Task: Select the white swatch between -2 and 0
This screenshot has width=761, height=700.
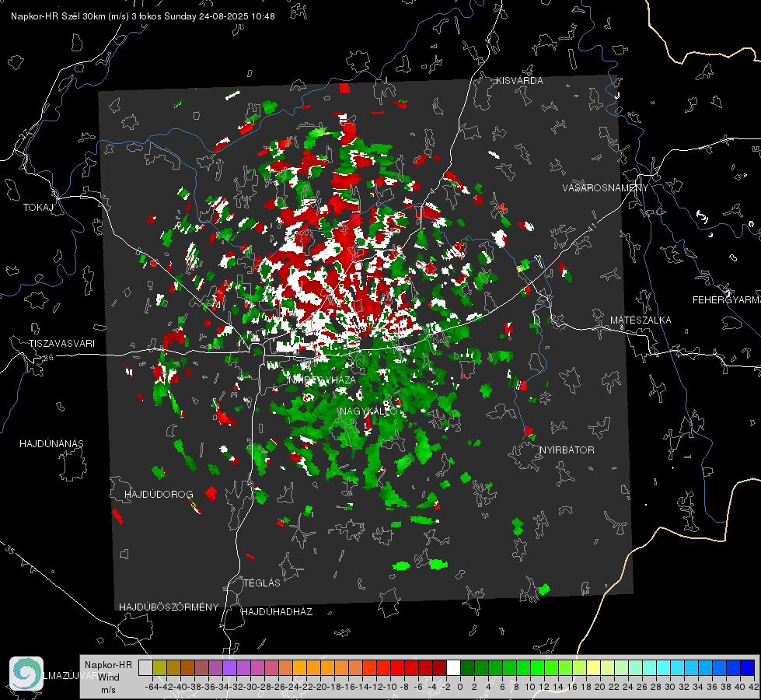Action: click(453, 667)
